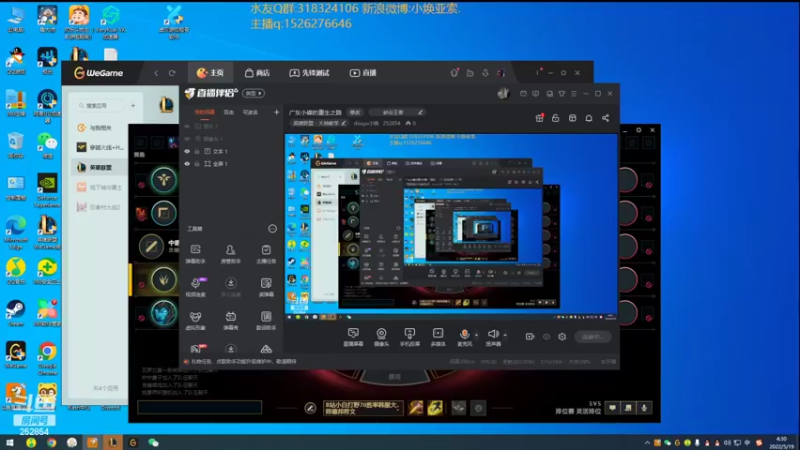Open the 弹幕助手 tool in the 直播伴侣 toolbox
Screen dimensions: 800x450
[195, 254]
